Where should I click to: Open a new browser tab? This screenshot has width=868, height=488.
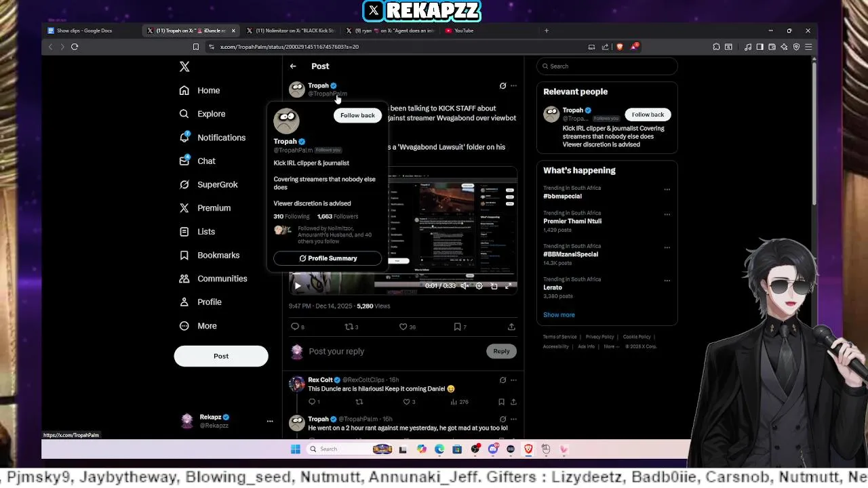tap(546, 30)
